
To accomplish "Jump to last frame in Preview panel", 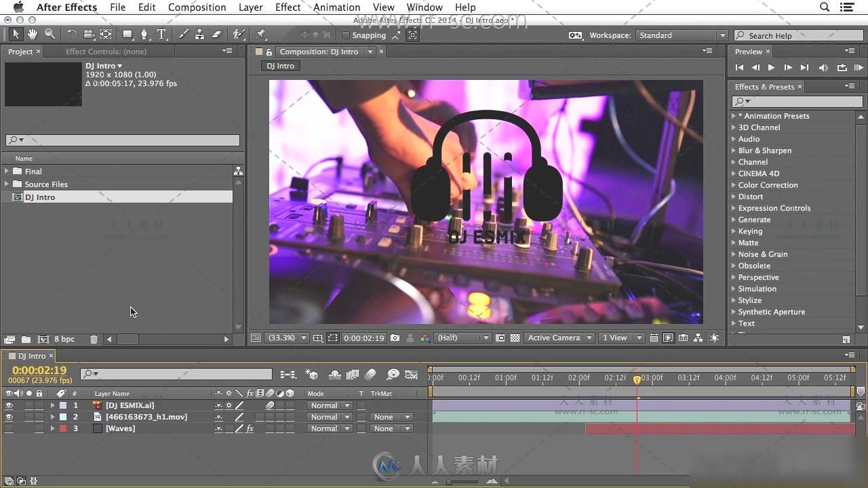I will [x=804, y=68].
